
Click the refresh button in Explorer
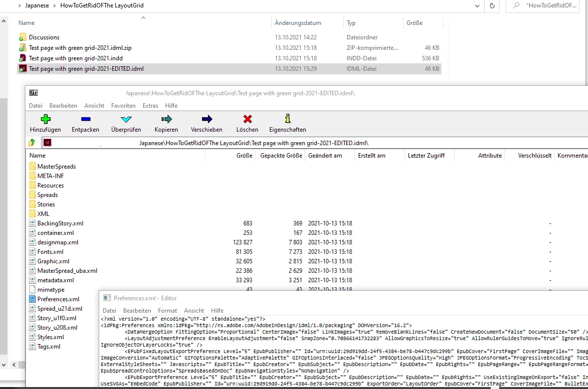coord(492,5)
